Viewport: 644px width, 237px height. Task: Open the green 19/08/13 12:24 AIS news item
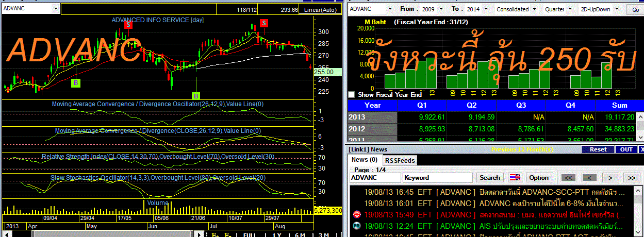point(491,226)
